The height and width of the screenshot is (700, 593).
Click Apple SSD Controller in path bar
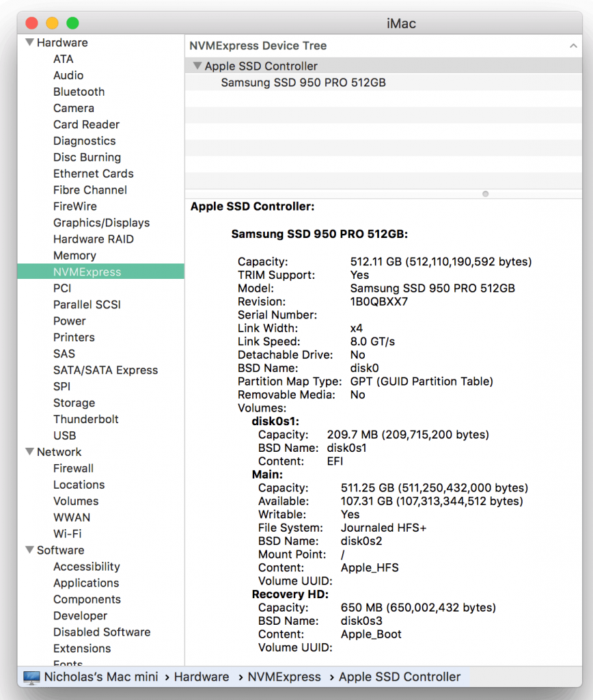click(x=400, y=677)
